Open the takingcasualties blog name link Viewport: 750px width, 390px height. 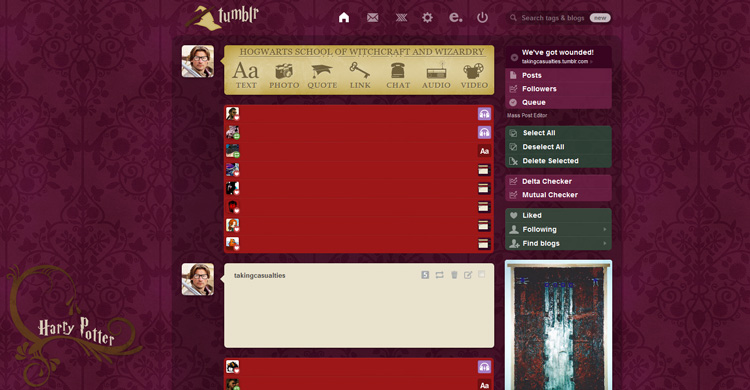click(260, 276)
